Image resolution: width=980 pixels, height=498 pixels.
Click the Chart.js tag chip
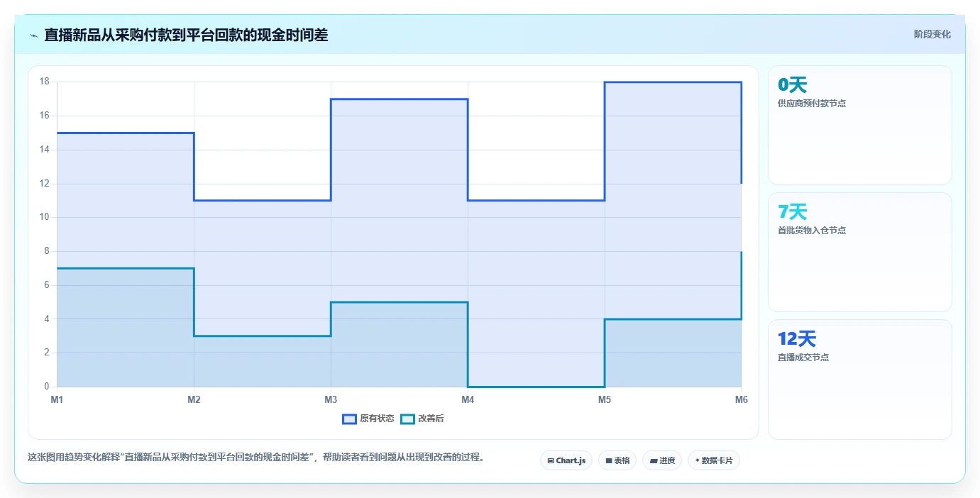pyautogui.click(x=566, y=460)
